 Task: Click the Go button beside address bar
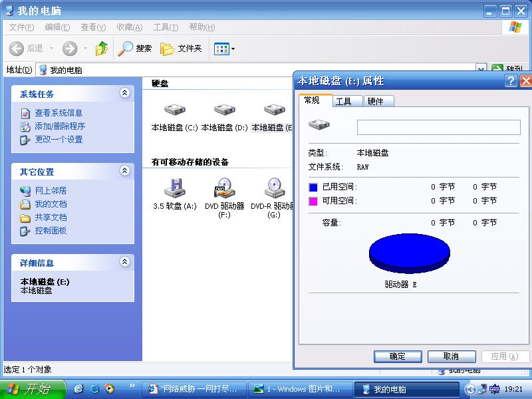(507, 69)
